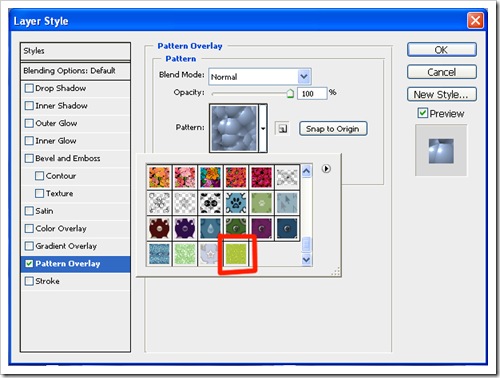Select the pink flowers pattern swatch
Viewport: 500px width, 378px height.
tap(185, 177)
